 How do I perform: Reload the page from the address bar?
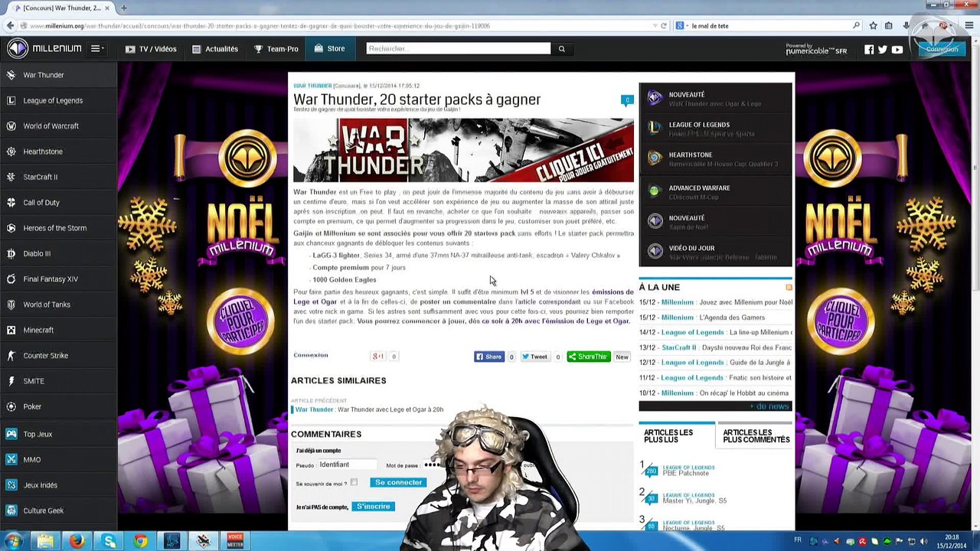pyautogui.click(x=664, y=25)
